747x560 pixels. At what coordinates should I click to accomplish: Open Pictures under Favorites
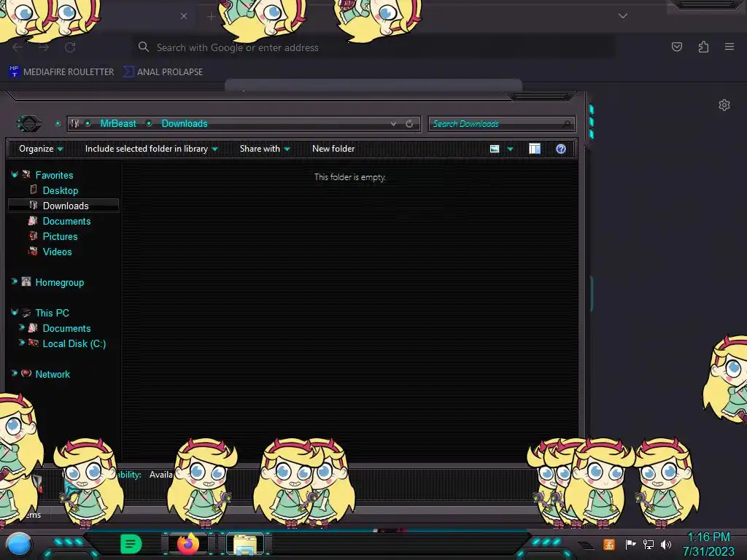pyautogui.click(x=60, y=236)
